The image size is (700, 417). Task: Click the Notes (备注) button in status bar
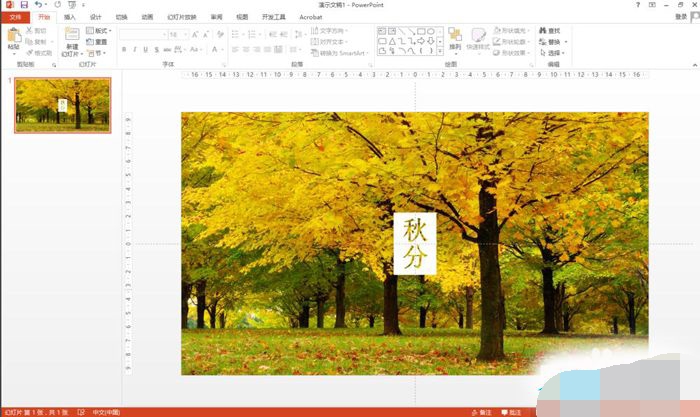(x=482, y=411)
